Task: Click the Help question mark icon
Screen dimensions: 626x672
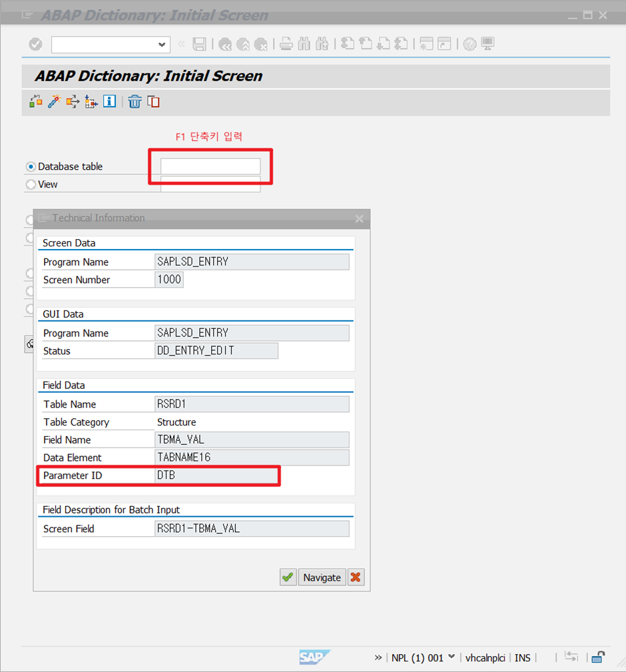Action: [470, 44]
